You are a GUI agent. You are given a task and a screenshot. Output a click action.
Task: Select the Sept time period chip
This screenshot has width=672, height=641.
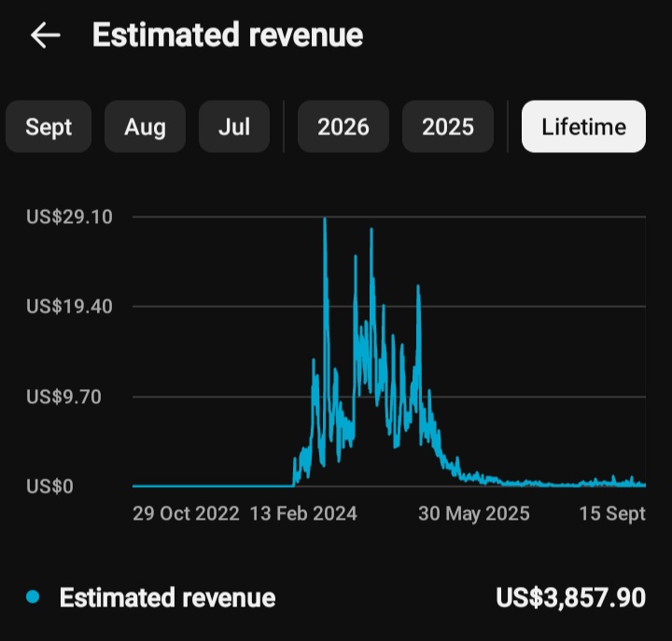coord(49,127)
